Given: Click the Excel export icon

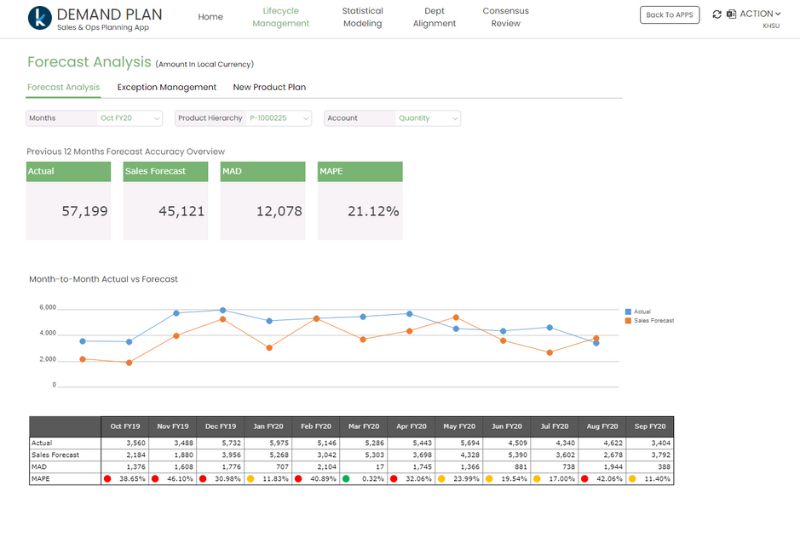Looking at the screenshot, I should (x=731, y=14).
